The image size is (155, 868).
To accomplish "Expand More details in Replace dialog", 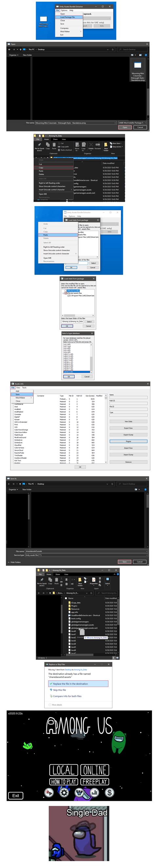I will pyautogui.click(x=56, y=705).
